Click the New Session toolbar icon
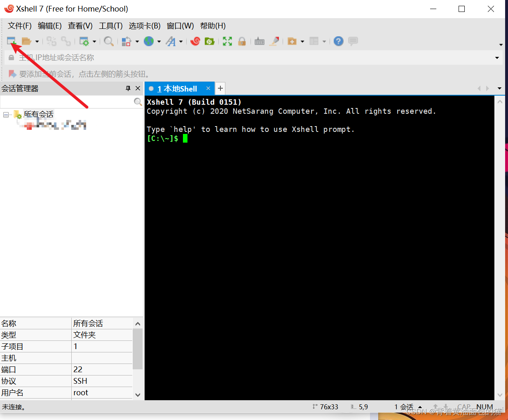508x420 pixels. click(x=11, y=41)
